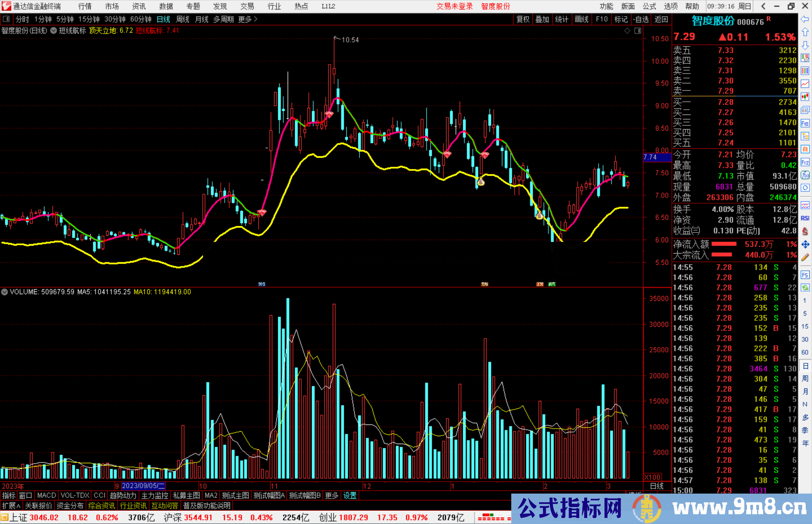The width and height of the screenshot is (812, 524).
Task: Select the pencil drawing tool icon
Action: (805, 257)
